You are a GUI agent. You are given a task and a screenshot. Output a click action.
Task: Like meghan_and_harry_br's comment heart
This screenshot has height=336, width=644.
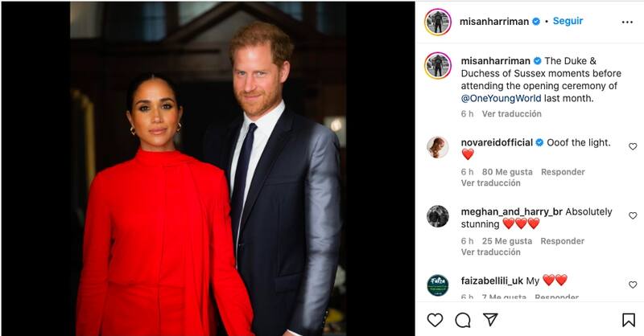pyautogui.click(x=633, y=215)
